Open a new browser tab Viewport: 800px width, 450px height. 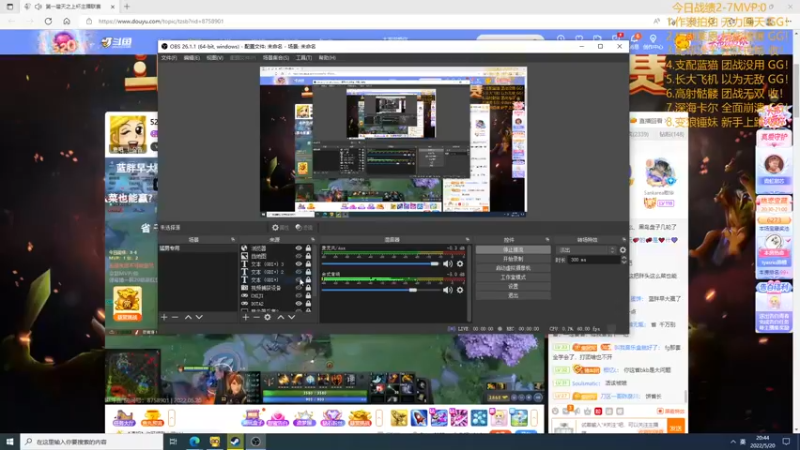(x=127, y=7)
